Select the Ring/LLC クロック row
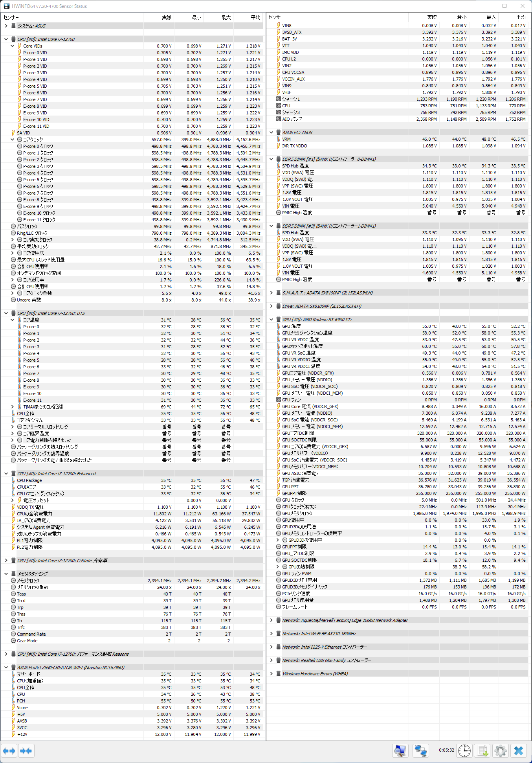 pos(132,233)
